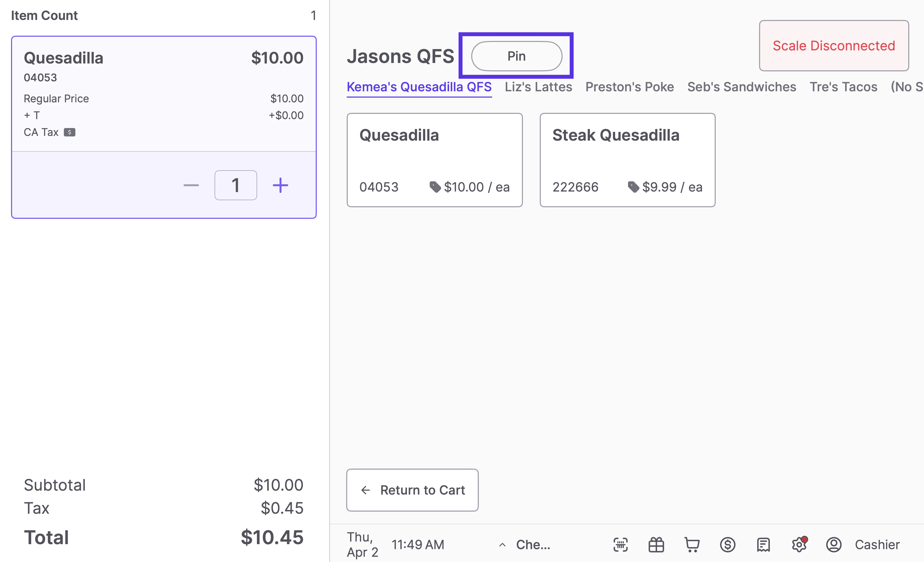924x562 pixels.
Task: Open the gift card icon
Action: 656,544
